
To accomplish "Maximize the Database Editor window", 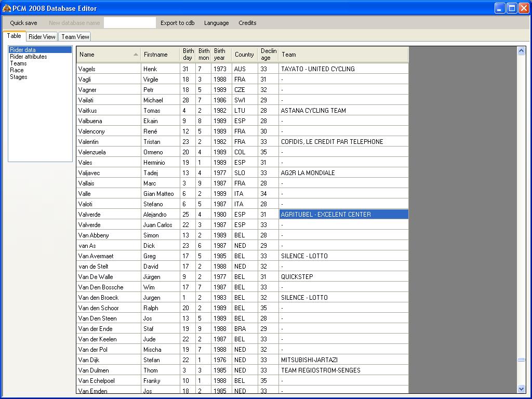I will (511, 8).
